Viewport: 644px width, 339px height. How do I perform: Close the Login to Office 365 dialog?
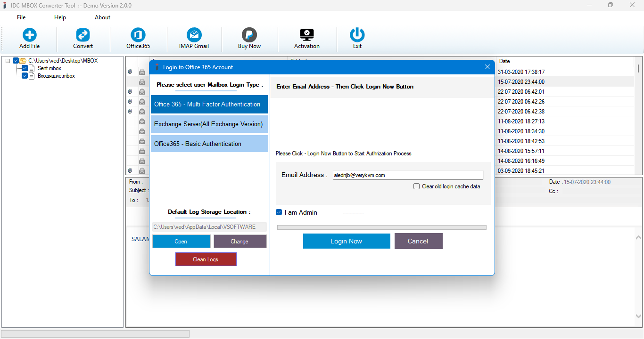pyautogui.click(x=487, y=67)
